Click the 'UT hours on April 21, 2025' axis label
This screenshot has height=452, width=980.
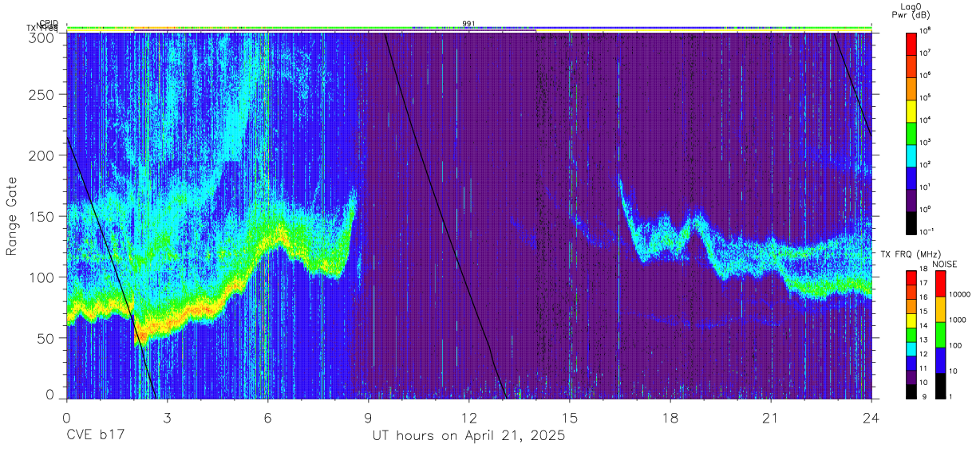(x=468, y=437)
